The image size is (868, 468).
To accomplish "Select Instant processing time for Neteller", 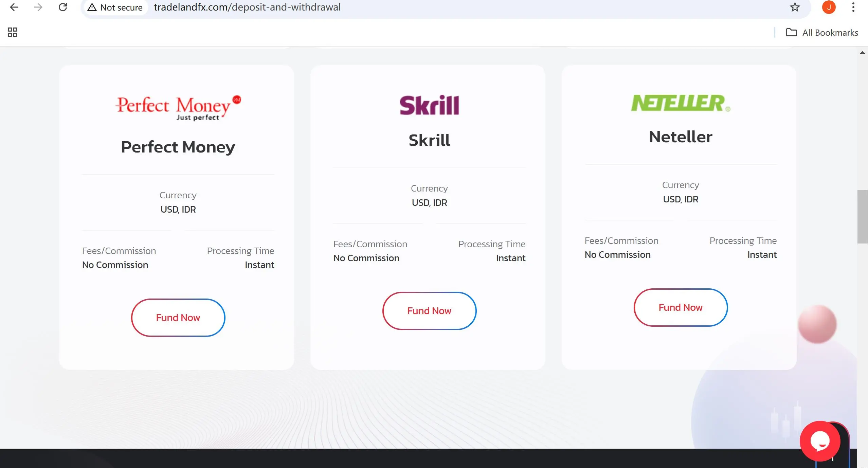I will pos(762,255).
